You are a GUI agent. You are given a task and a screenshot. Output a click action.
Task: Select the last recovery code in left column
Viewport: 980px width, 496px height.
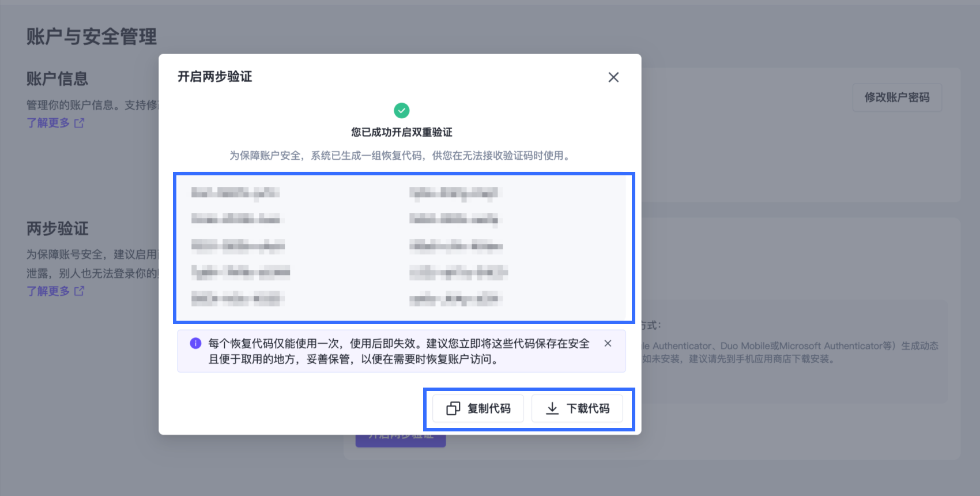pyautogui.click(x=235, y=299)
